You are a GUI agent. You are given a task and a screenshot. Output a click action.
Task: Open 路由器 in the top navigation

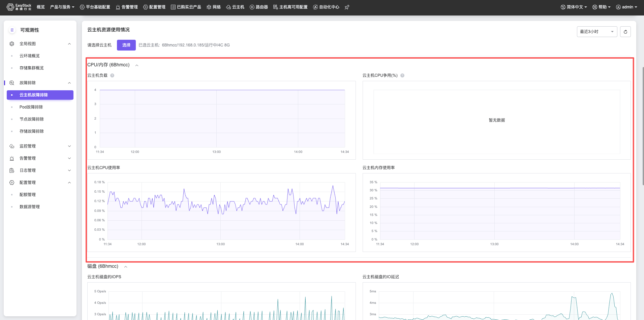tap(259, 7)
